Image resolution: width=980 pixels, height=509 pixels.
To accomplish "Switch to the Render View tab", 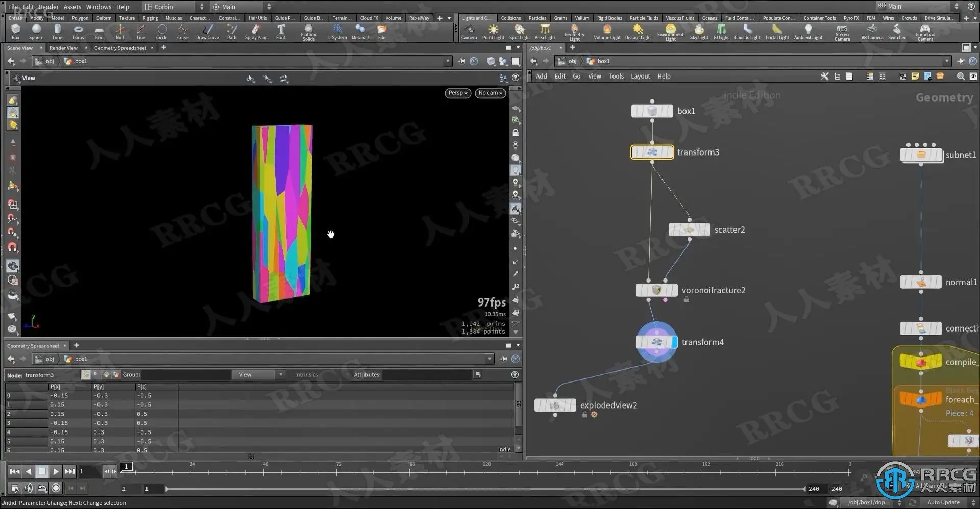I will pyautogui.click(x=63, y=48).
